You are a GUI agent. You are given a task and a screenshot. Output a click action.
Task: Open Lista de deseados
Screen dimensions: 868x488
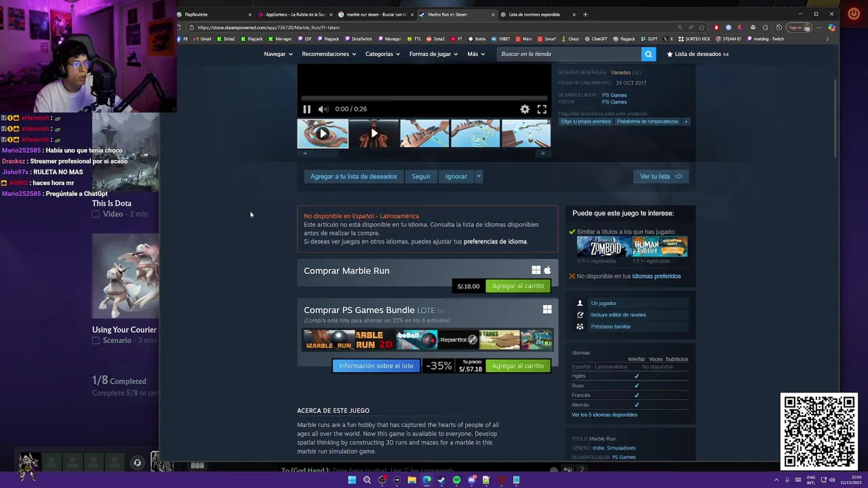[698, 54]
